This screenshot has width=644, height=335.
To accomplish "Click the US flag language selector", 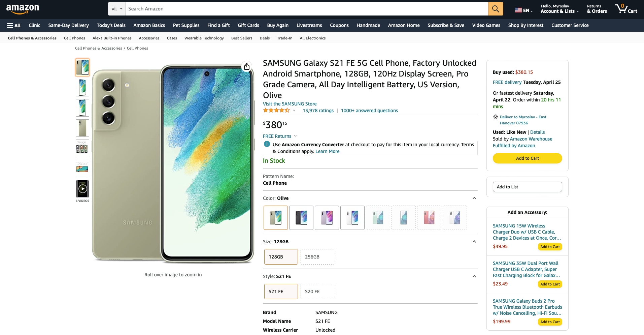I will click(x=523, y=10).
